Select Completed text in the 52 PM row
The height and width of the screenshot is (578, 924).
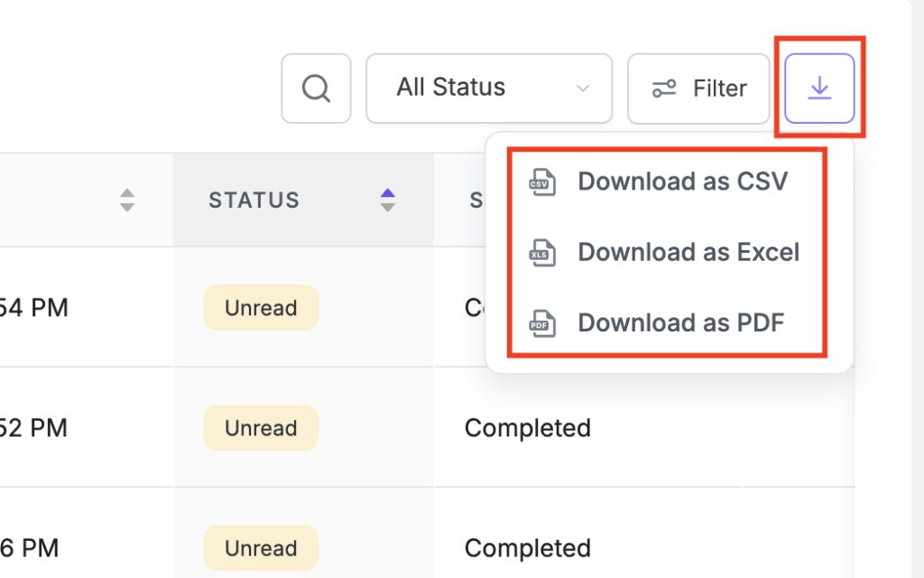tap(527, 428)
